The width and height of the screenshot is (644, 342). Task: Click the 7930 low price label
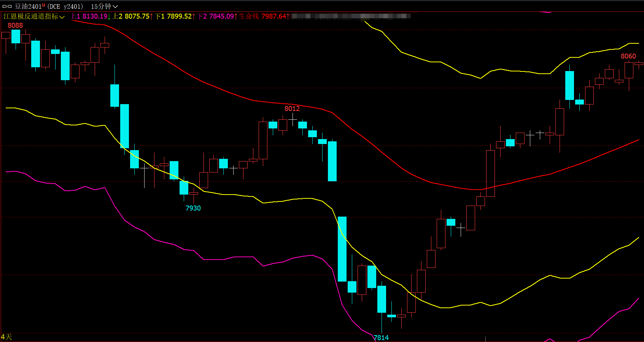193,208
